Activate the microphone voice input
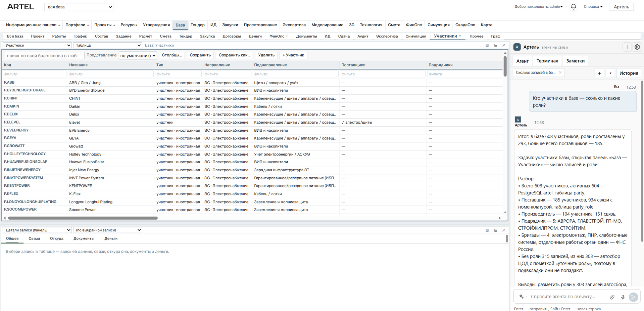This screenshot has width=644, height=311. coord(623,297)
